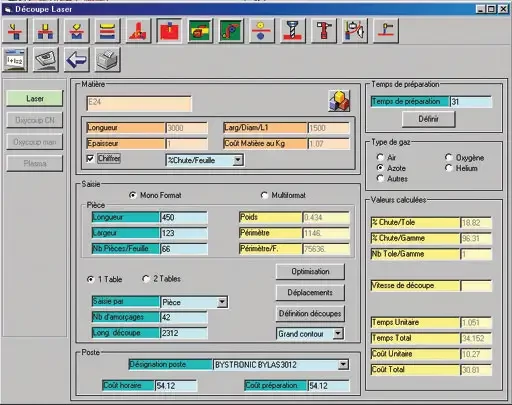Expand the Grand contour dropdown
This screenshot has height=405, width=512.
tap(338, 333)
